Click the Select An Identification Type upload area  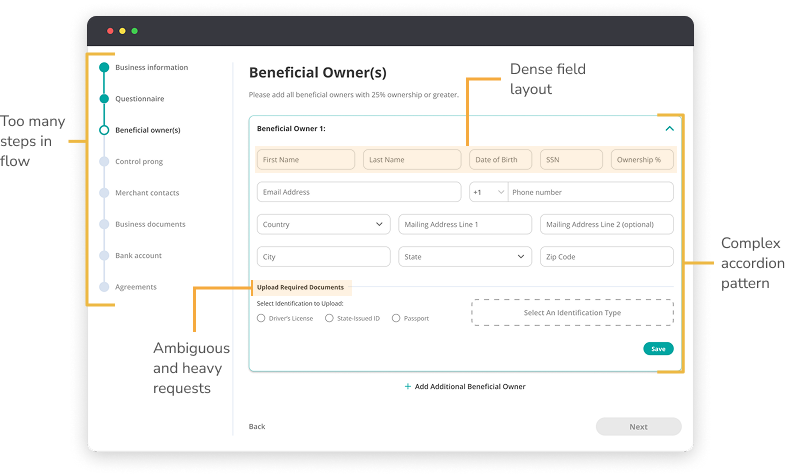tap(572, 313)
